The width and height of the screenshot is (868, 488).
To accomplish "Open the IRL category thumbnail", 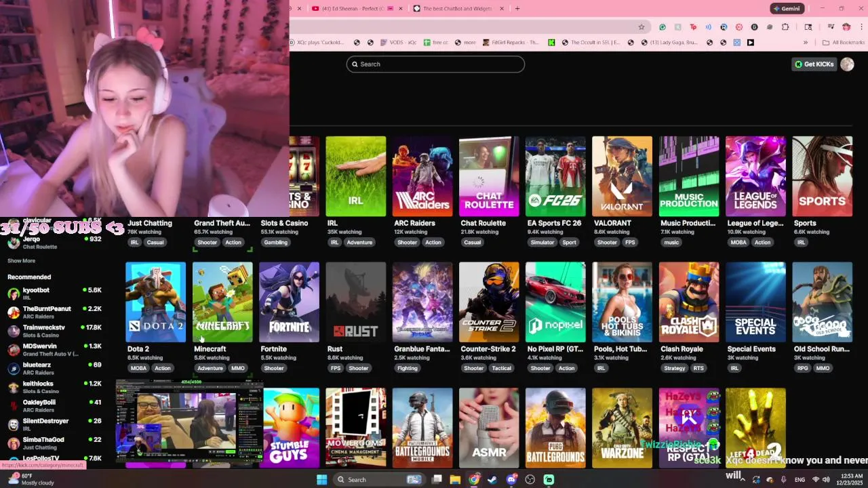I will (355, 176).
